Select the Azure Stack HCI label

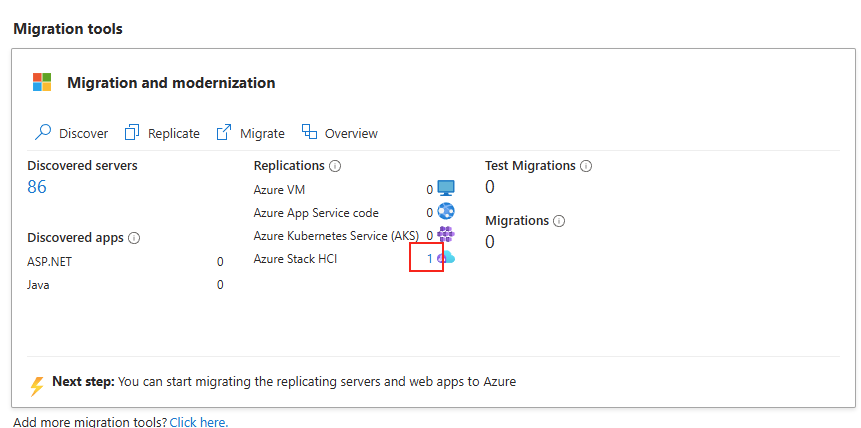click(295, 259)
